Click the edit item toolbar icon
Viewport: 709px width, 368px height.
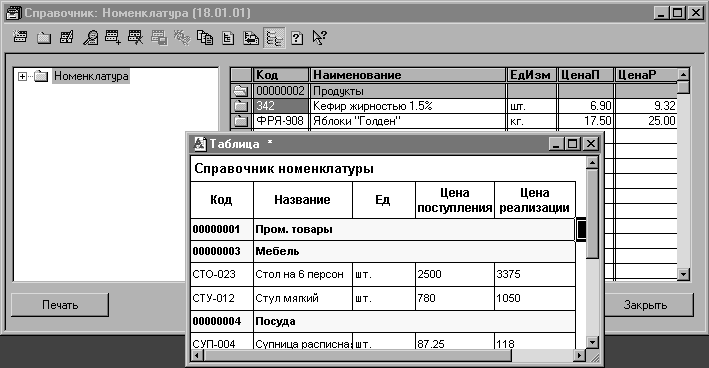pyautogui.click(x=67, y=38)
